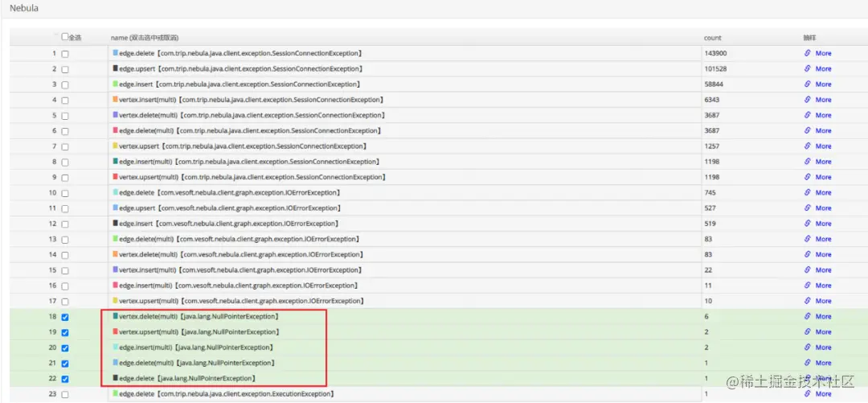868x403 pixels.
Task: Click the link icon in the vertex.insert(multi) SessionConnectionException row
Action: [x=807, y=100]
